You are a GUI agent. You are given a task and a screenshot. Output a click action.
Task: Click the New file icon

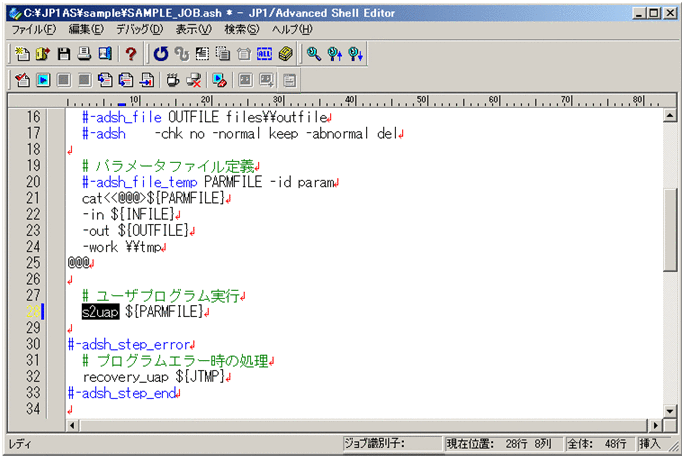[x=21, y=53]
